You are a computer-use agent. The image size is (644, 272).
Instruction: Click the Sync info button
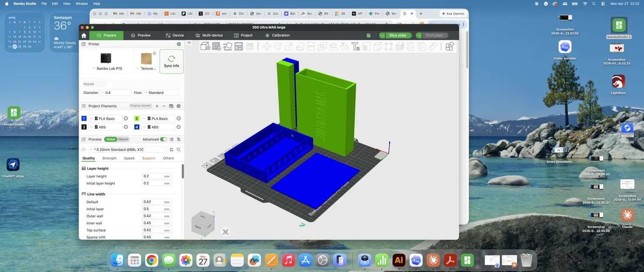171,61
